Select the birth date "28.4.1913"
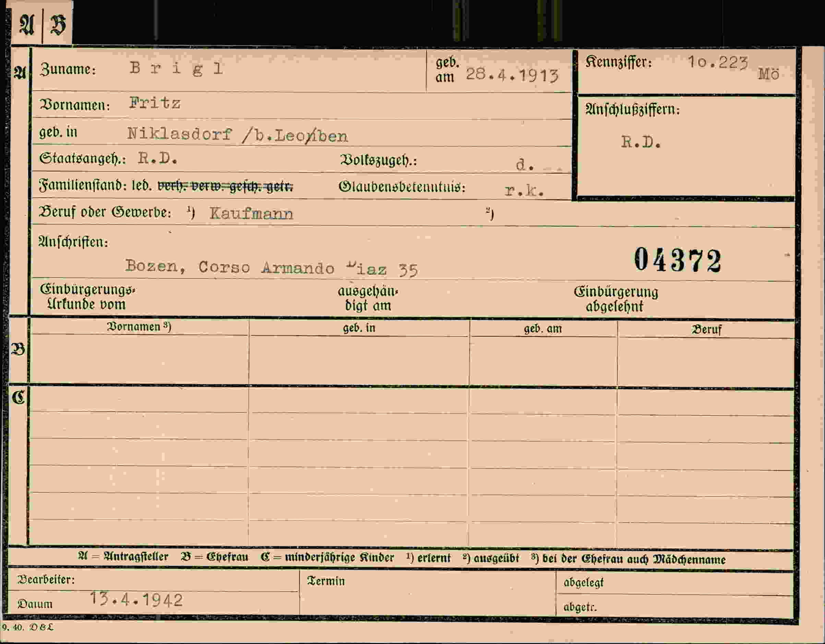825x644 pixels. tap(512, 75)
